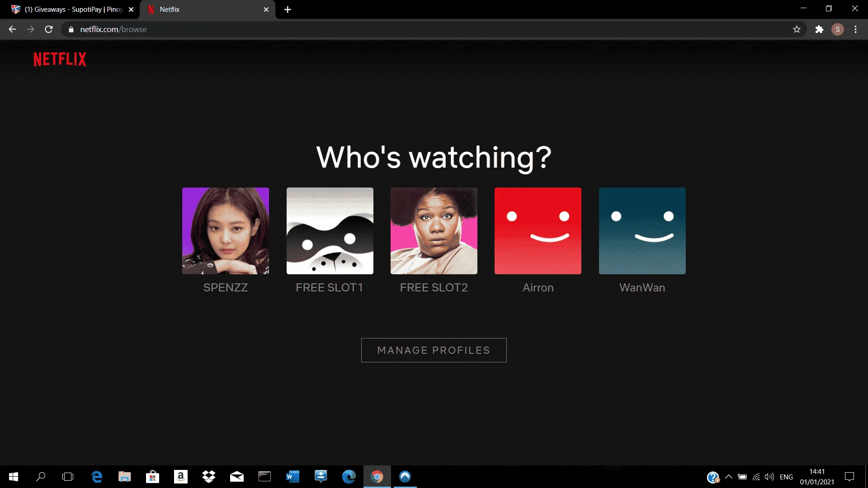868x488 pixels.
Task: Restore down the Chrome window
Action: coord(829,9)
